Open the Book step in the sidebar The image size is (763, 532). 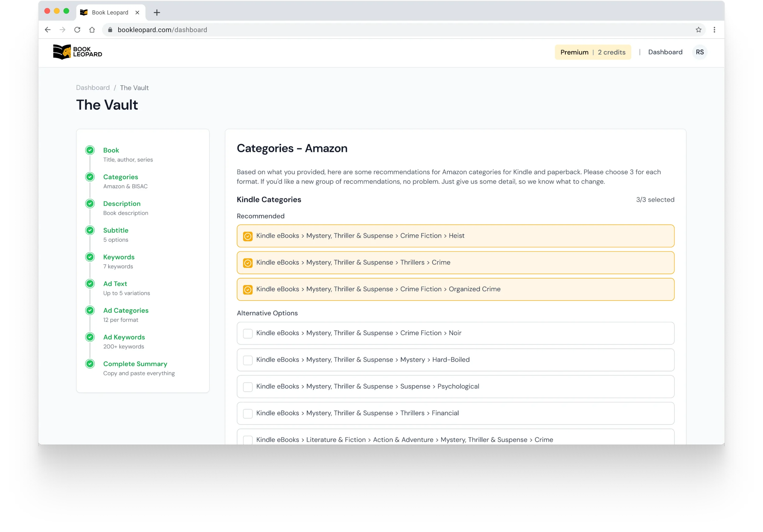pos(111,150)
